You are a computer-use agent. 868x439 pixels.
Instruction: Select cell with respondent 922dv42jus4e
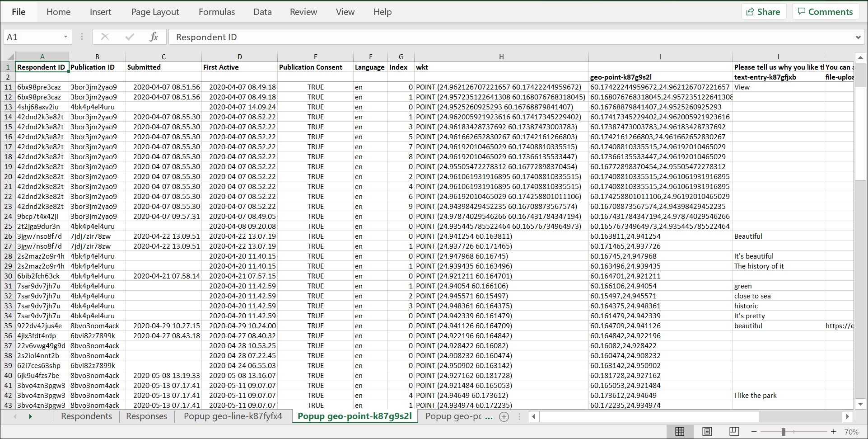click(42, 326)
